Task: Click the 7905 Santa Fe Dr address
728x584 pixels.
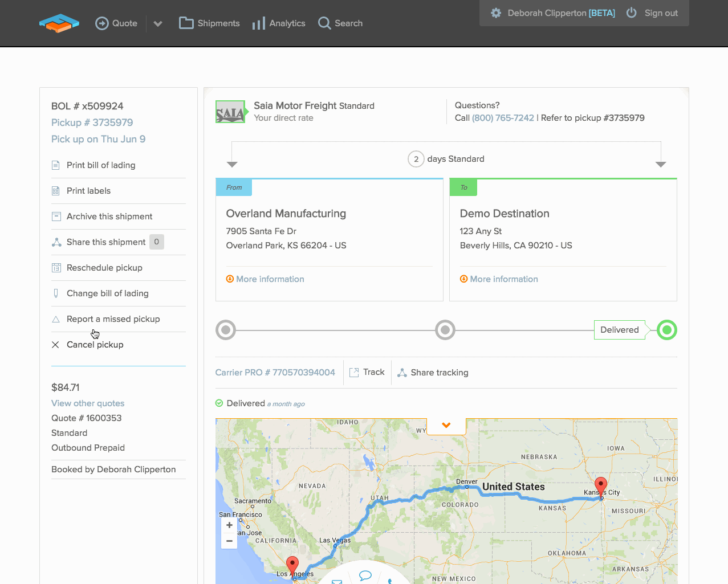Action: (261, 231)
